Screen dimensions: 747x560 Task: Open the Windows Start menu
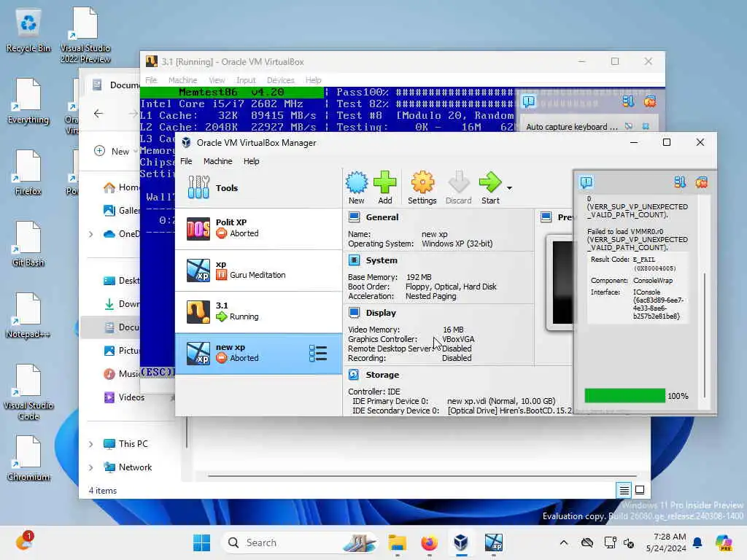pos(201,542)
